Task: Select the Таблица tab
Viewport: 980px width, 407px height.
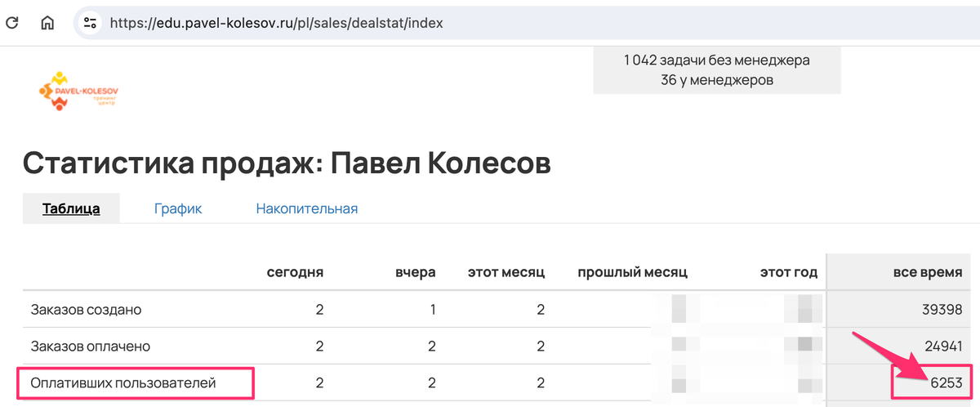Action: tap(71, 208)
